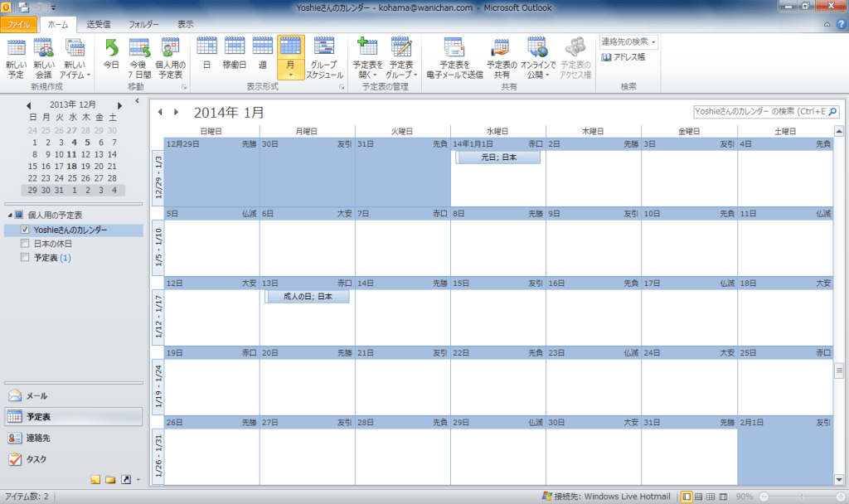Open the 成人の日; 日本 event
This screenshot has width=849, height=504.
click(x=307, y=297)
